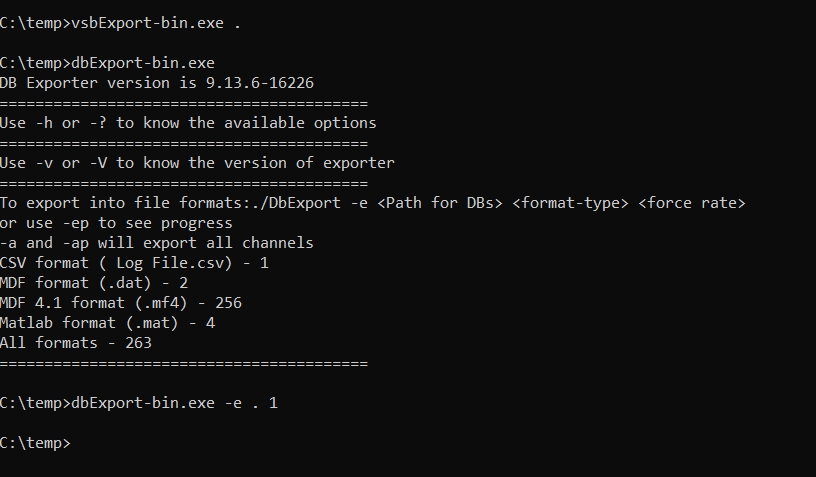The width and height of the screenshot is (816, 477).
Task: Click the "-a and -ap will export all channels" line
Action: click(x=156, y=242)
